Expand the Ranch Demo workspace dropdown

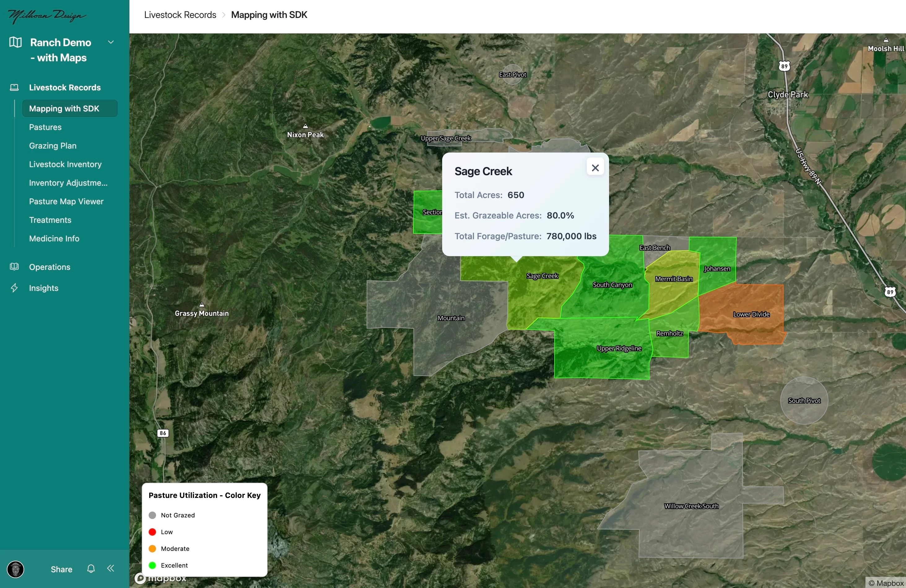point(111,42)
